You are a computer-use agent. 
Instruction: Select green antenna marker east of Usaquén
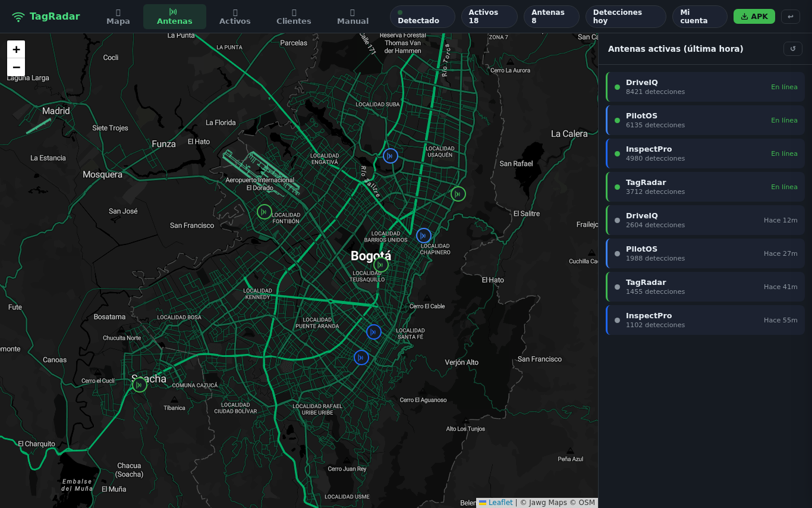[x=458, y=194]
